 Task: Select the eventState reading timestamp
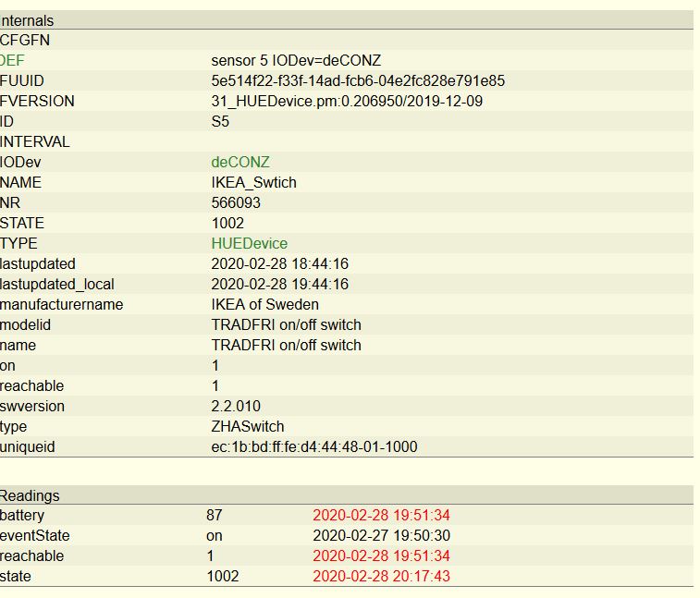pos(381,535)
